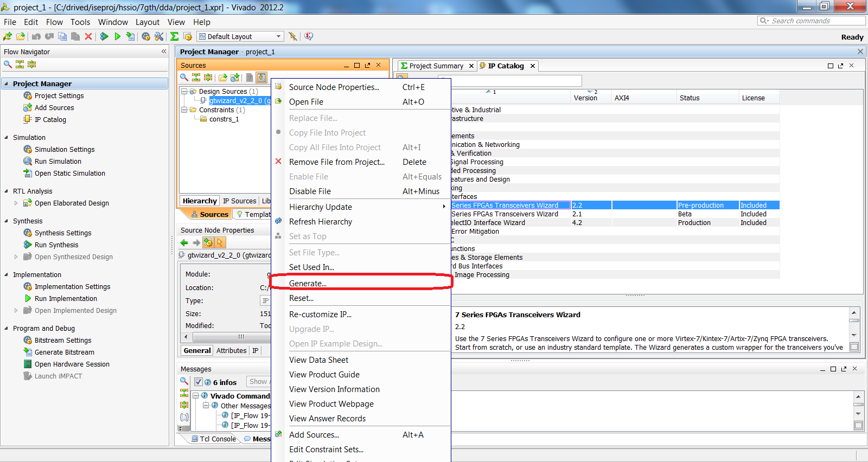Collapse the Design Sources tree node
The image size is (868, 462).
pyautogui.click(x=184, y=91)
